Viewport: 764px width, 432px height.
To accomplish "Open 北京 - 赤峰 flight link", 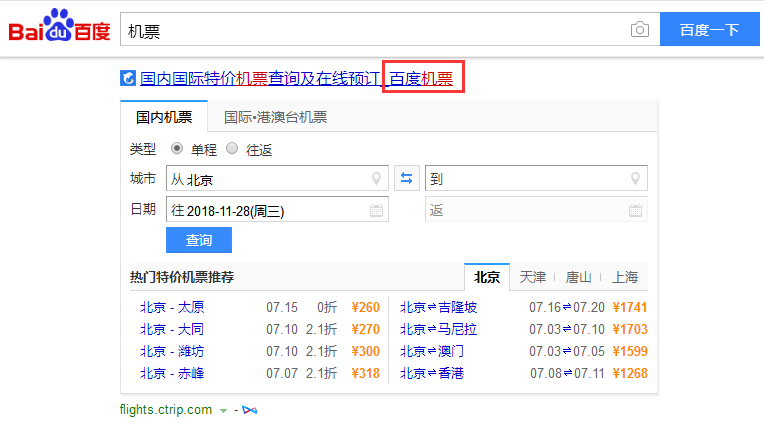I will 172,373.
